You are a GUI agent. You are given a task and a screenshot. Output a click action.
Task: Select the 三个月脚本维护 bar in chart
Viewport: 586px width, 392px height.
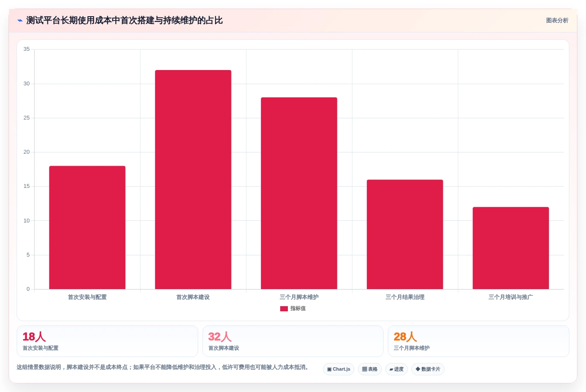coord(299,193)
